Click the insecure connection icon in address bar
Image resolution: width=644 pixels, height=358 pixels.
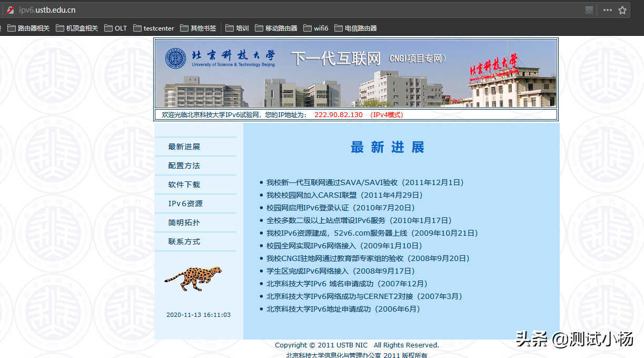tap(10, 10)
